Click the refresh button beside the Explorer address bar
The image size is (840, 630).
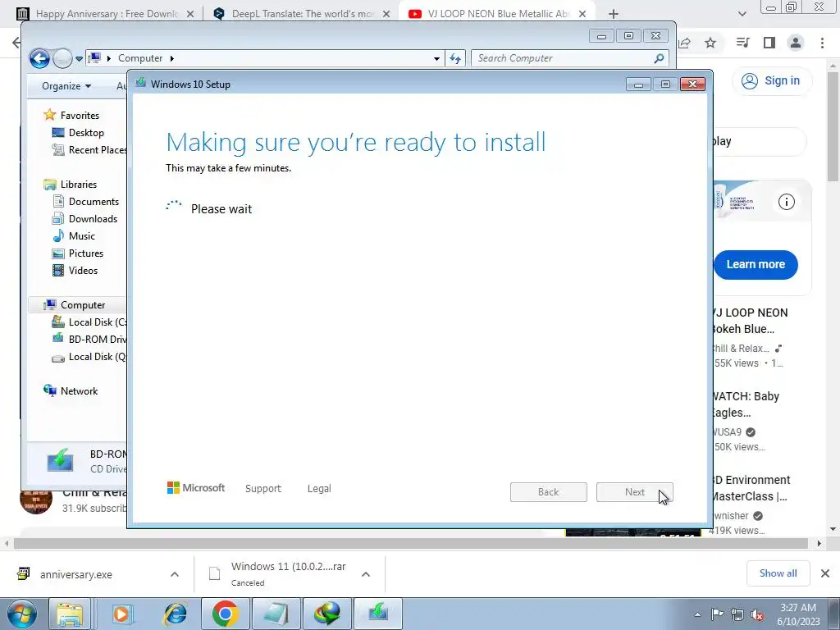455,58
